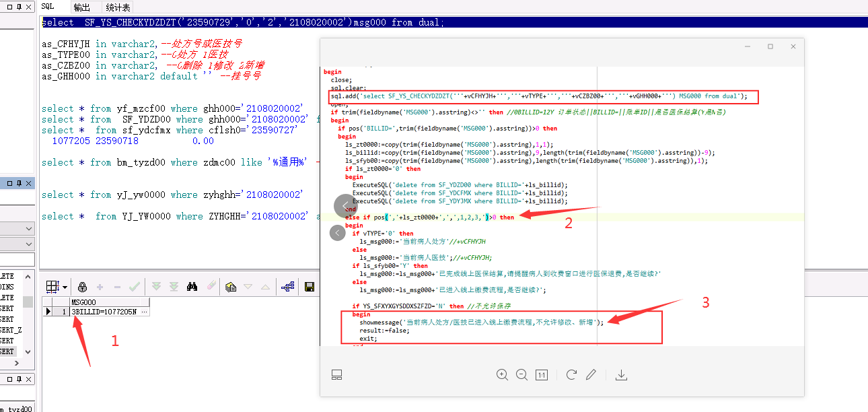Open the upper combo box in left panel
The width and height of the screenshot is (868, 412).
coord(17,229)
